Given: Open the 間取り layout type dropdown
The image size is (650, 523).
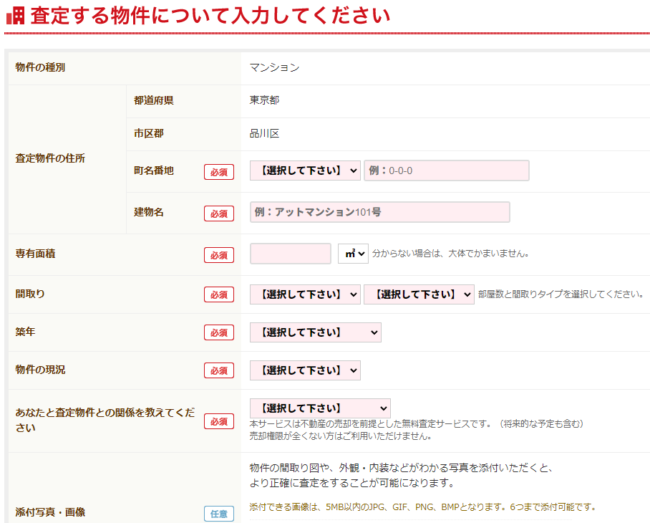Looking at the screenshot, I should point(419,295).
